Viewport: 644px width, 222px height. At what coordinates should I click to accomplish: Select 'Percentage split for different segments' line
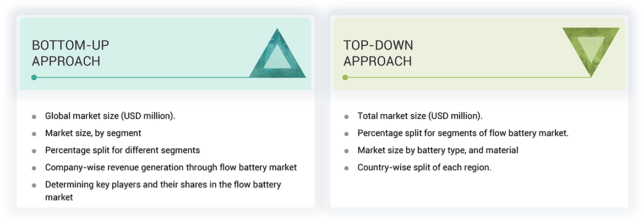point(122,150)
